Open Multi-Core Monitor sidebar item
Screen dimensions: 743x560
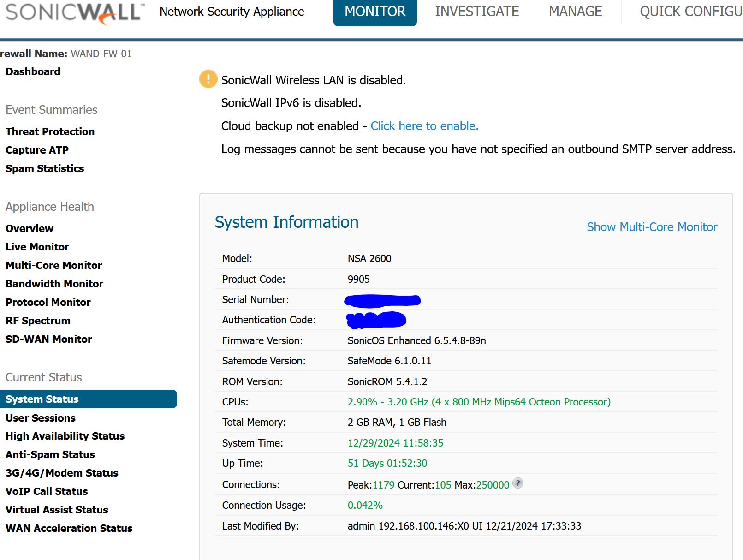click(53, 265)
